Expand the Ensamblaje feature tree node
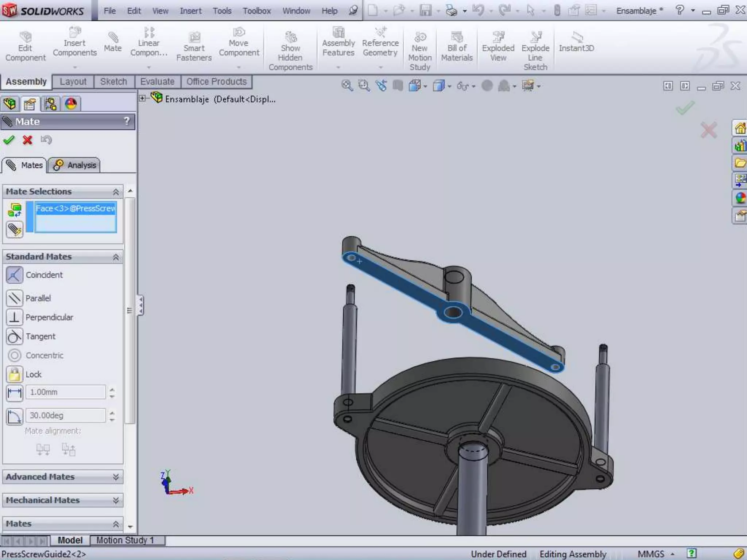Image resolution: width=747 pixels, height=560 pixels. (x=143, y=98)
